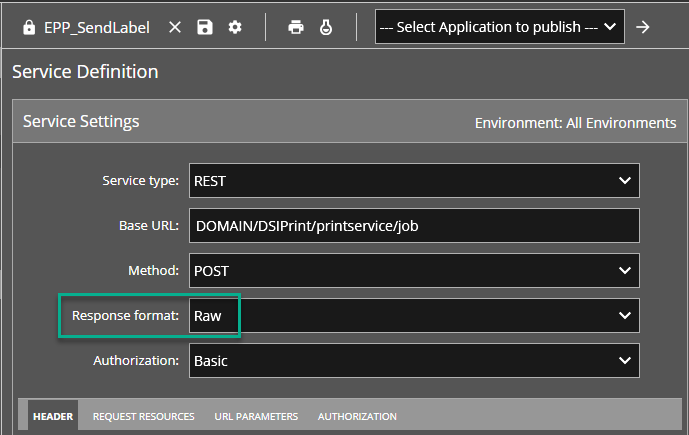Click the flask test icon

(326, 27)
